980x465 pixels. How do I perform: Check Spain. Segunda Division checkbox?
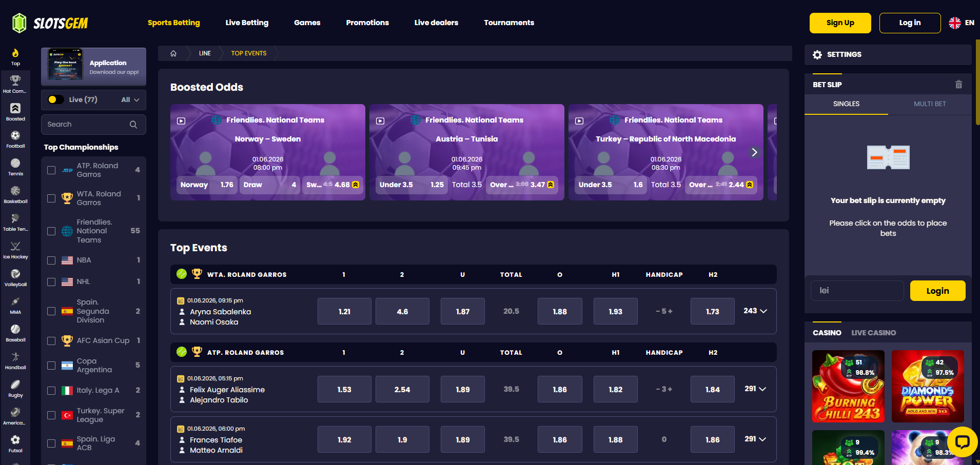pos(51,311)
